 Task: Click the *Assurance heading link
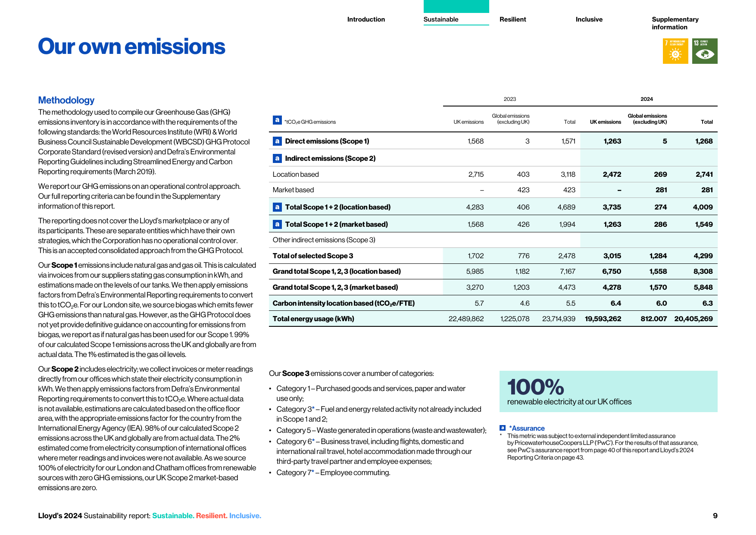tap(527, 428)
